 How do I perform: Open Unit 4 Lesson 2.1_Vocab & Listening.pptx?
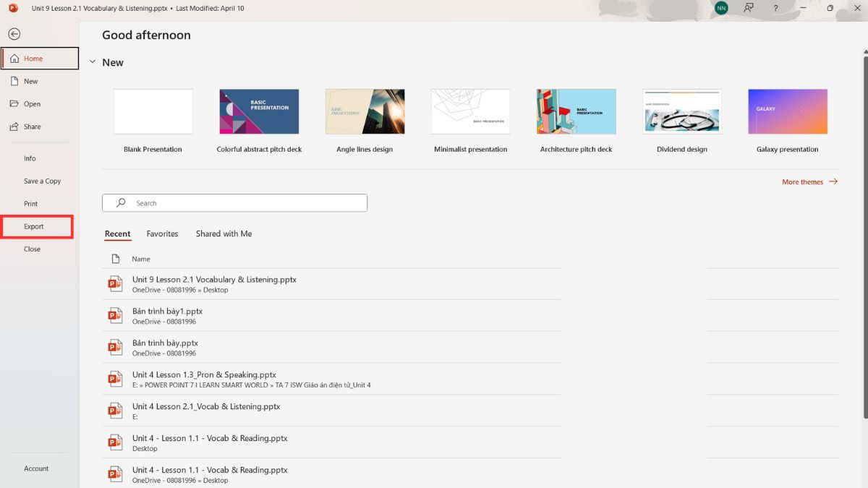pyautogui.click(x=206, y=406)
